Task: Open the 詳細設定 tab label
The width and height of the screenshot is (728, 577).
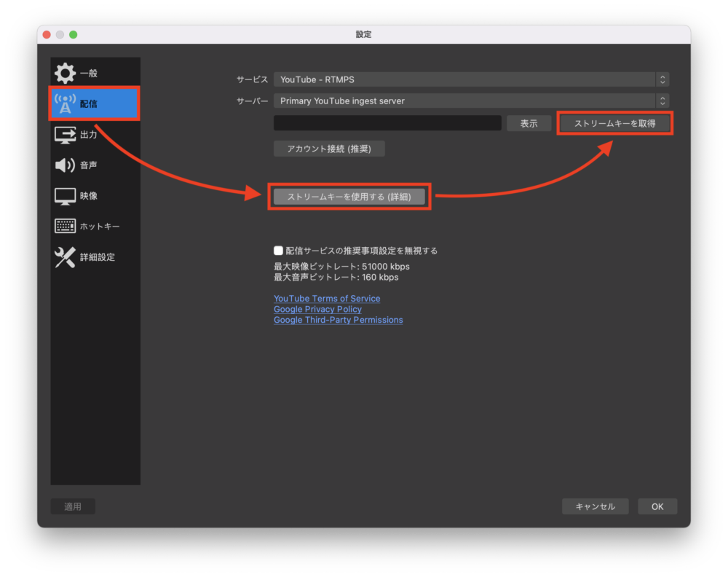Action: (98, 257)
